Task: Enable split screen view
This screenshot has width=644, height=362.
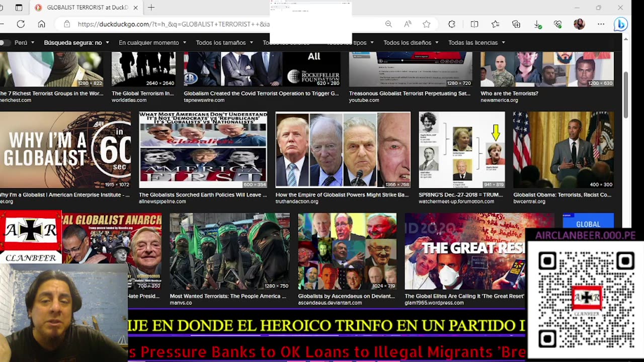Action: click(x=474, y=24)
